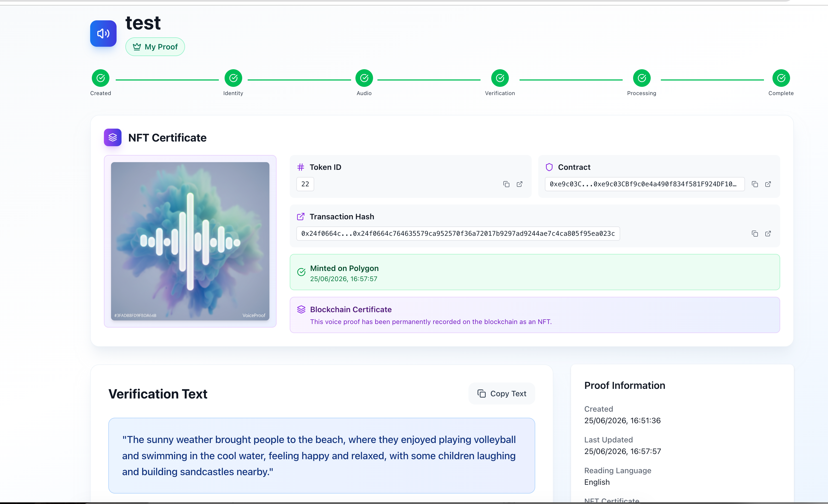Image resolution: width=828 pixels, height=504 pixels.
Task: Open Contract address in external explorer
Action: (768, 184)
